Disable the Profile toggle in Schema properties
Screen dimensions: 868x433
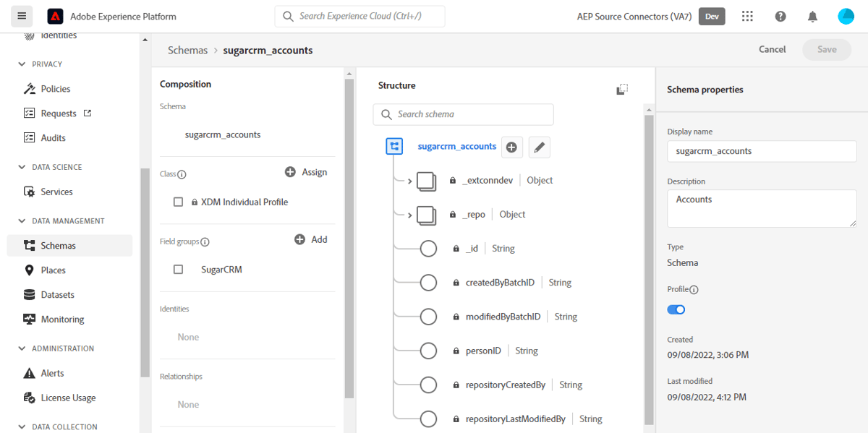coord(676,309)
